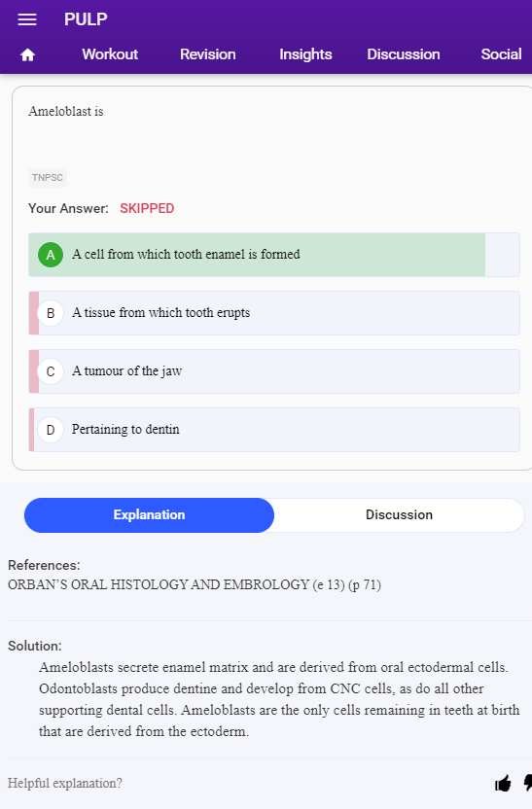
Task: Open the Social tab
Action: [501, 54]
